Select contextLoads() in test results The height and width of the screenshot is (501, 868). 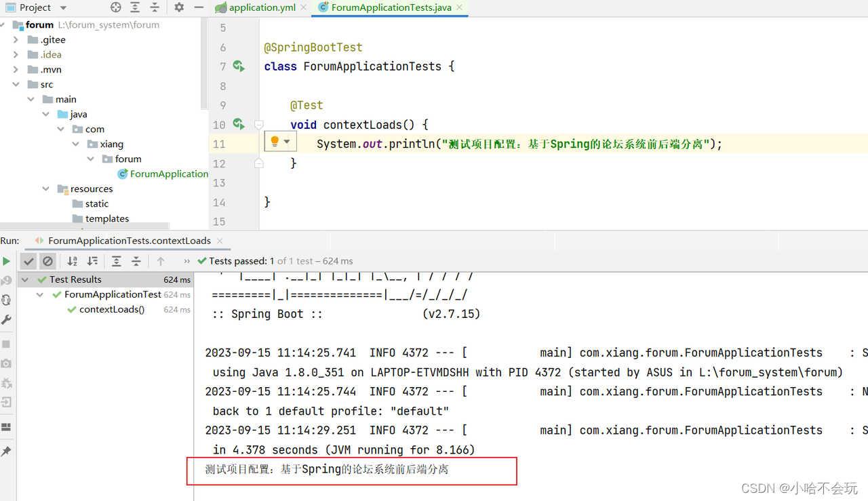point(112,309)
